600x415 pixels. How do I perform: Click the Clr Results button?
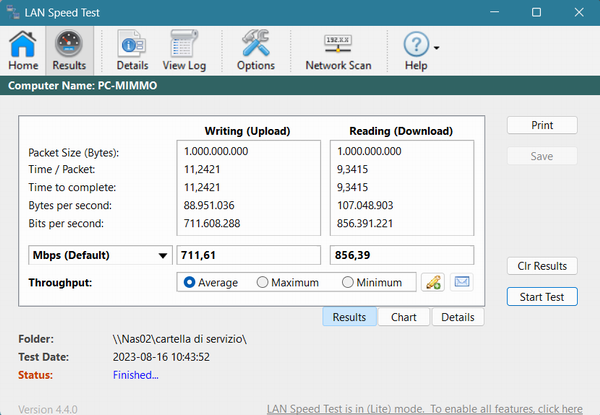[x=542, y=266]
